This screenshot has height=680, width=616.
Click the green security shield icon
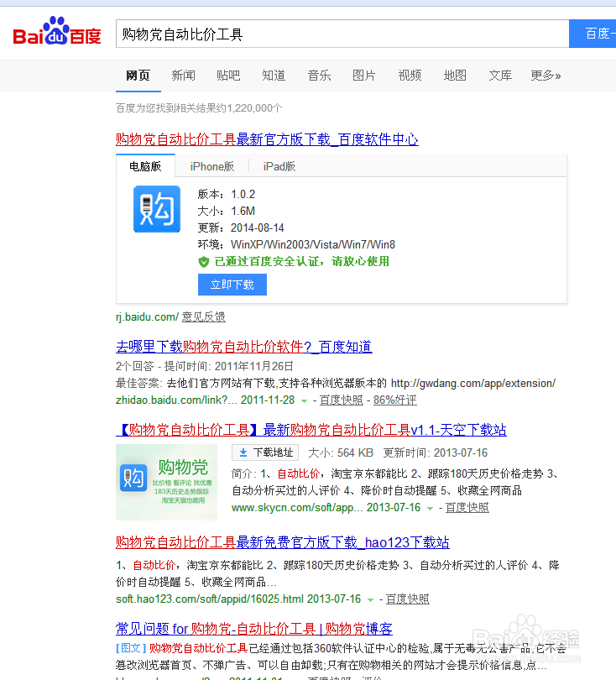tap(204, 261)
